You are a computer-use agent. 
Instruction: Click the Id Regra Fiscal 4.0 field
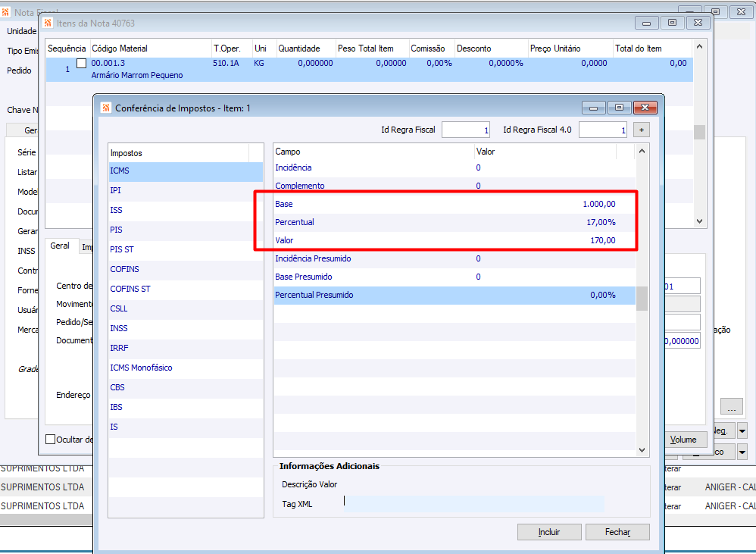pos(603,130)
